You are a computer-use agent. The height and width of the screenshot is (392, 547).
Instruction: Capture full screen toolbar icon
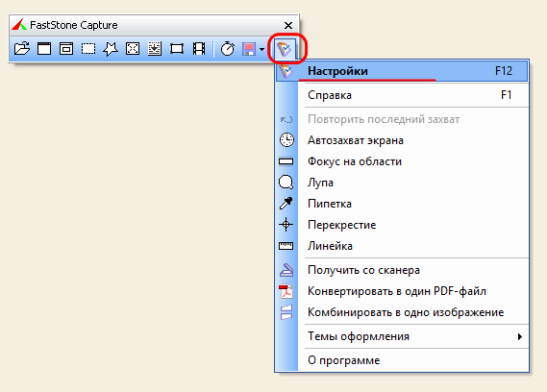pos(133,48)
